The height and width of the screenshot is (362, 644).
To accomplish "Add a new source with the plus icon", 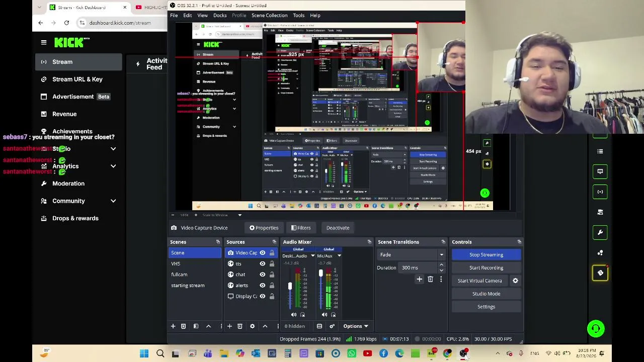I will click(x=229, y=326).
